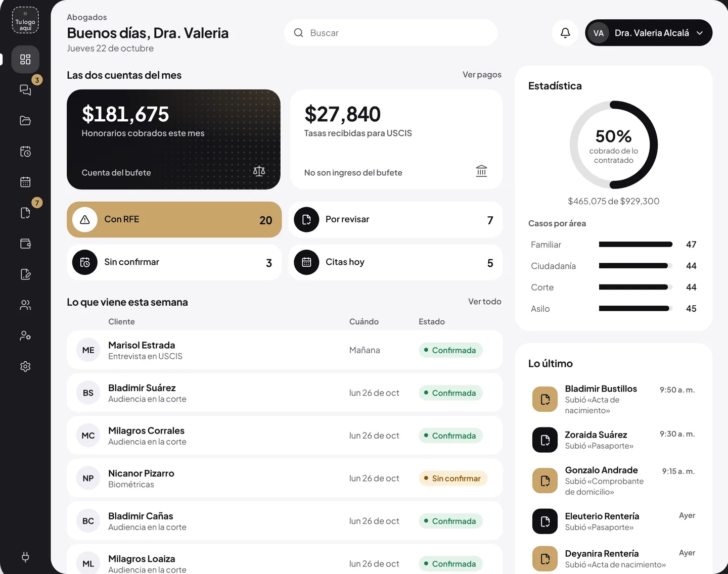Select the Por revisar card
This screenshot has height=574, width=728.
[396, 220]
